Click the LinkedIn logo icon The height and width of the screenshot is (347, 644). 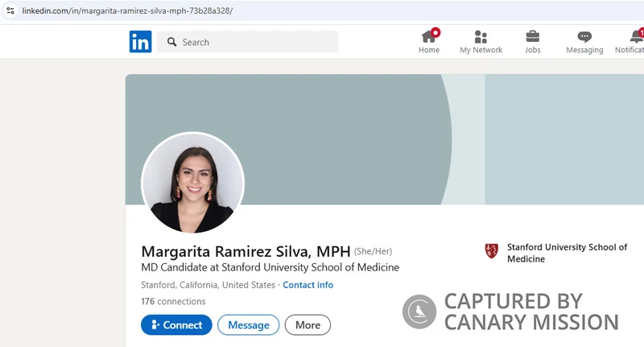tap(140, 42)
